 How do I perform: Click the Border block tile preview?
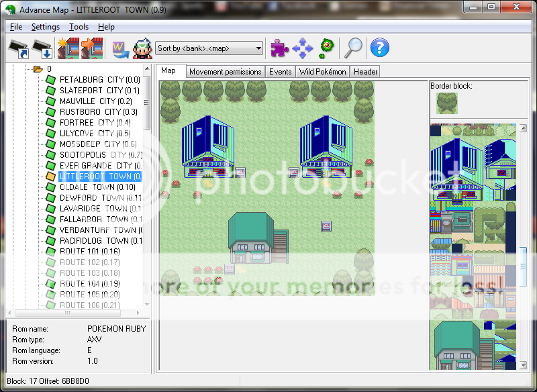point(447,103)
